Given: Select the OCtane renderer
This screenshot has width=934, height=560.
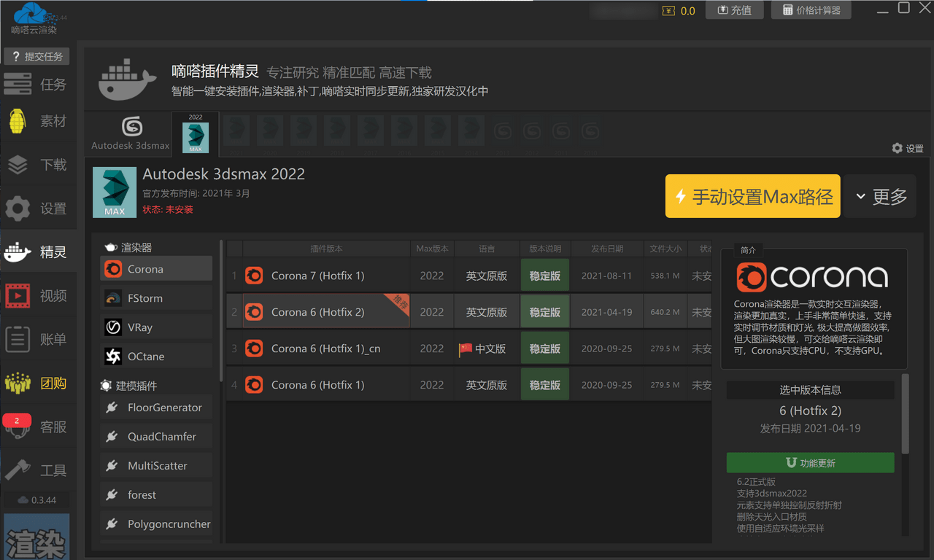Looking at the screenshot, I should pyautogui.click(x=155, y=356).
